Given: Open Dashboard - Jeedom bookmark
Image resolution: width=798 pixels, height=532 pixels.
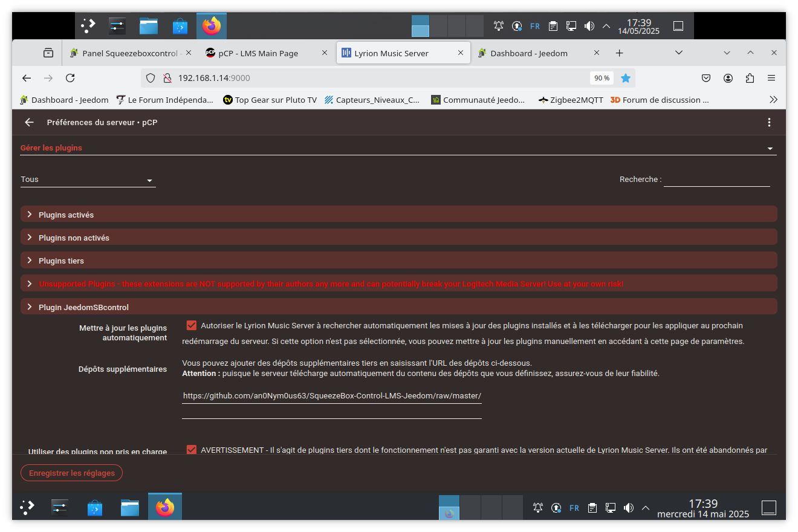Looking at the screenshot, I should point(64,100).
